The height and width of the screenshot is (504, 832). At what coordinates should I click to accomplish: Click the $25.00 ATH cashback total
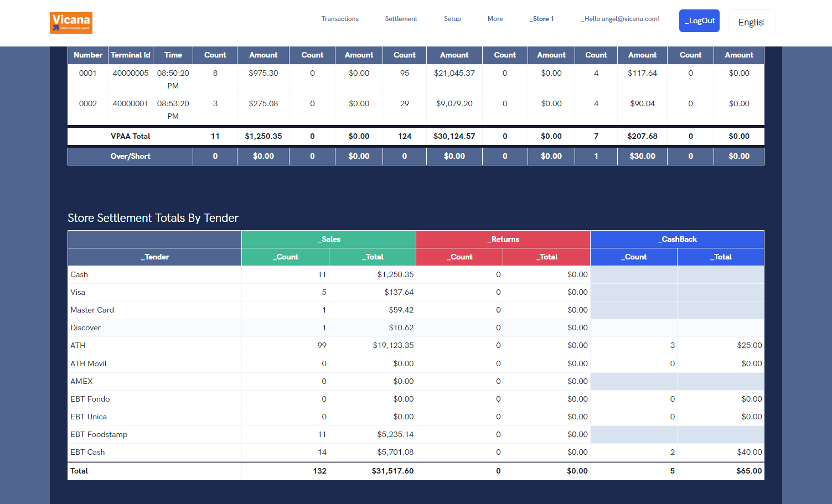point(750,345)
